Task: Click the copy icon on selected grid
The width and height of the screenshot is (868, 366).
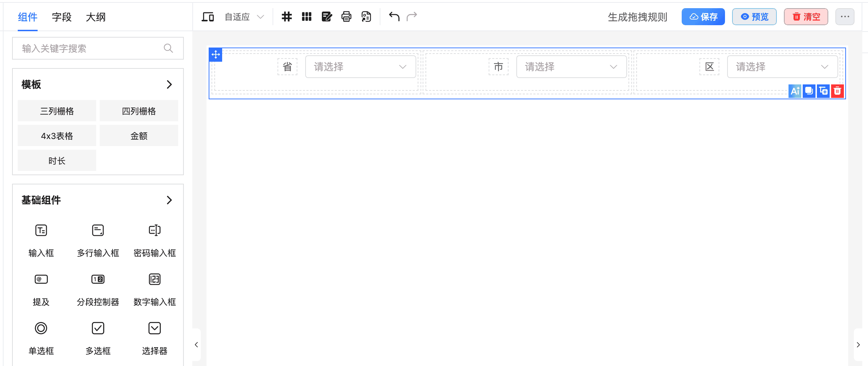Action: click(x=809, y=91)
